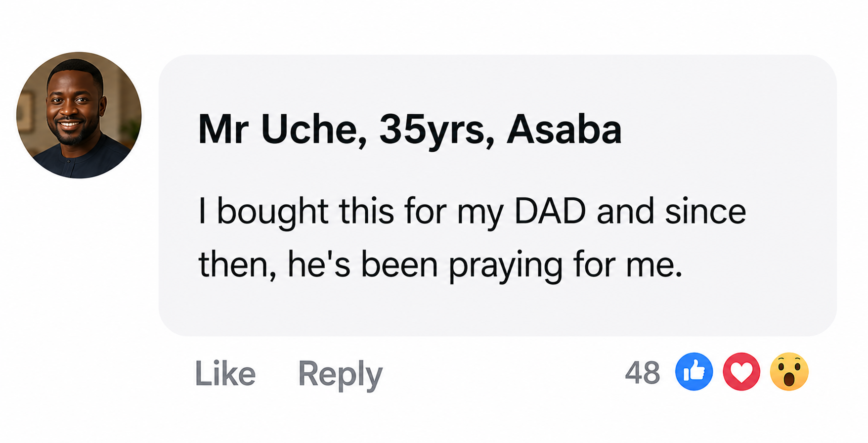Screen dimensions: 868x443
Task: Click the yellow wow emoji reaction
Action: (789, 372)
